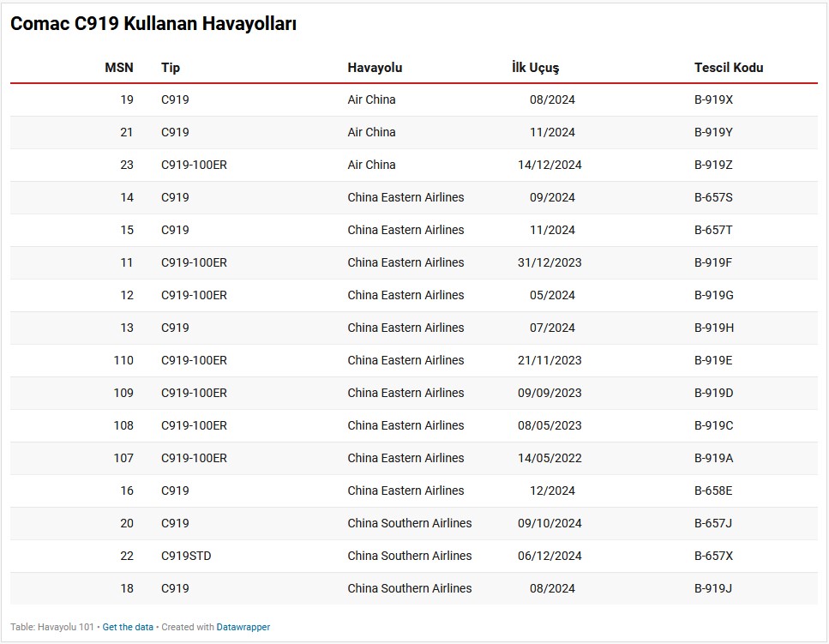Follow the Datawrapper link
829x644 pixels.
[243, 627]
